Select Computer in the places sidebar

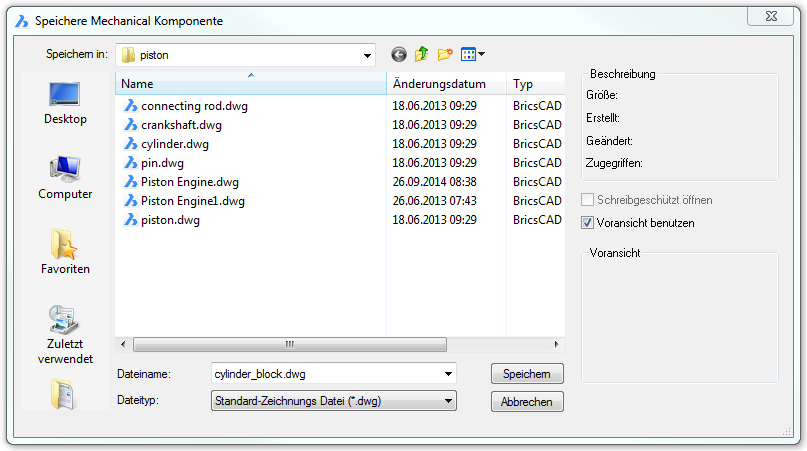pos(65,178)
